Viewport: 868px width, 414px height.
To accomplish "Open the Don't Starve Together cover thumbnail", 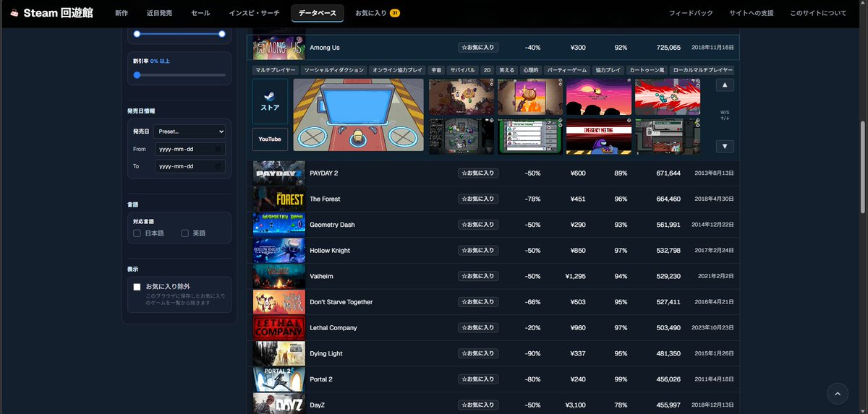I will pos(278,302).
